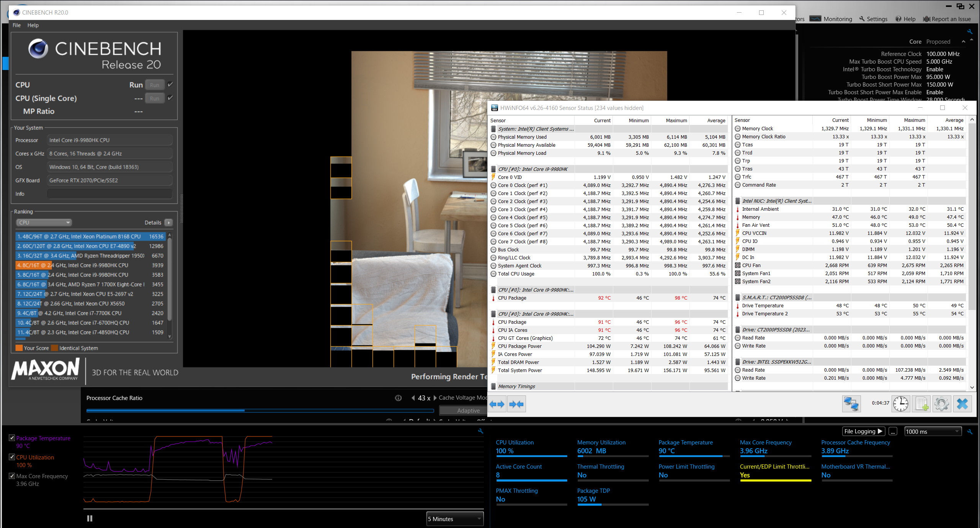Viewport: 980px width, 528px height.
Task: Start File Logging in XTU
Action: click(x=864, y=431)
